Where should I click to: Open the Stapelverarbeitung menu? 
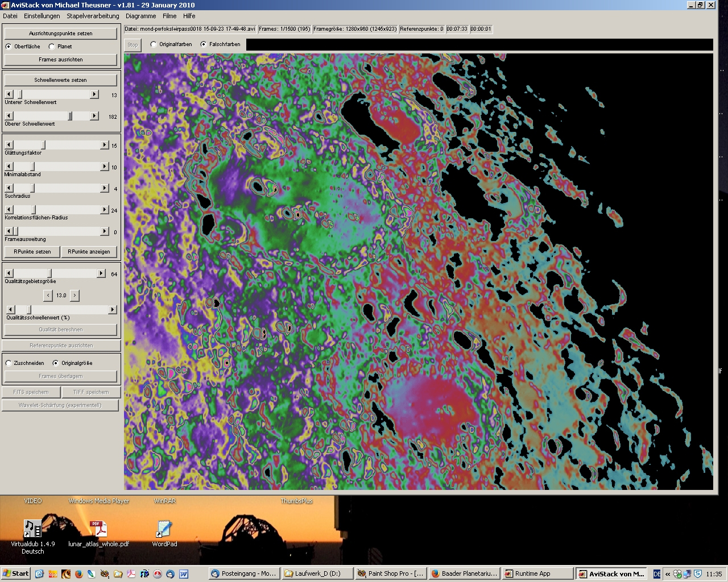(93, 16)
